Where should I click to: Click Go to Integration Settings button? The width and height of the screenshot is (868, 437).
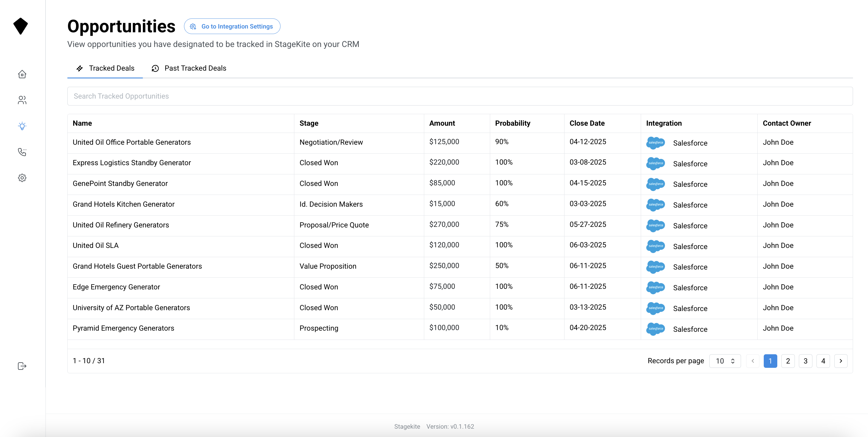[232, 26]
